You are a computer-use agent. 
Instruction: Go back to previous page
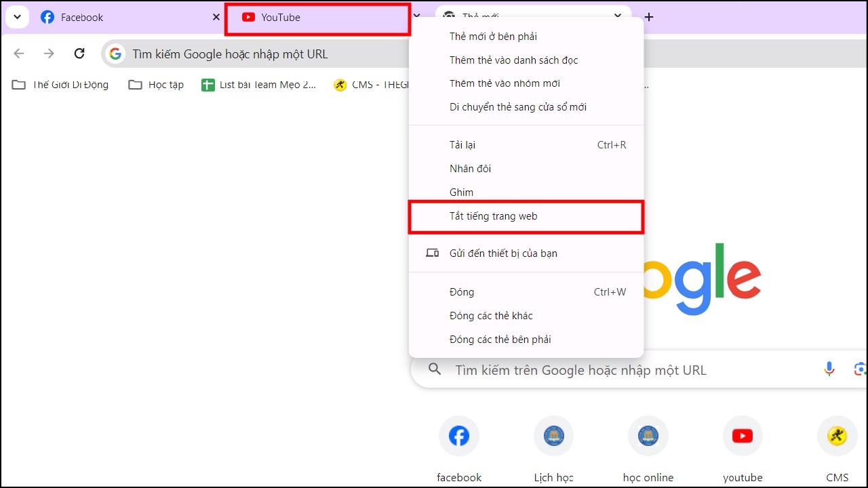(x=19, y=54)
